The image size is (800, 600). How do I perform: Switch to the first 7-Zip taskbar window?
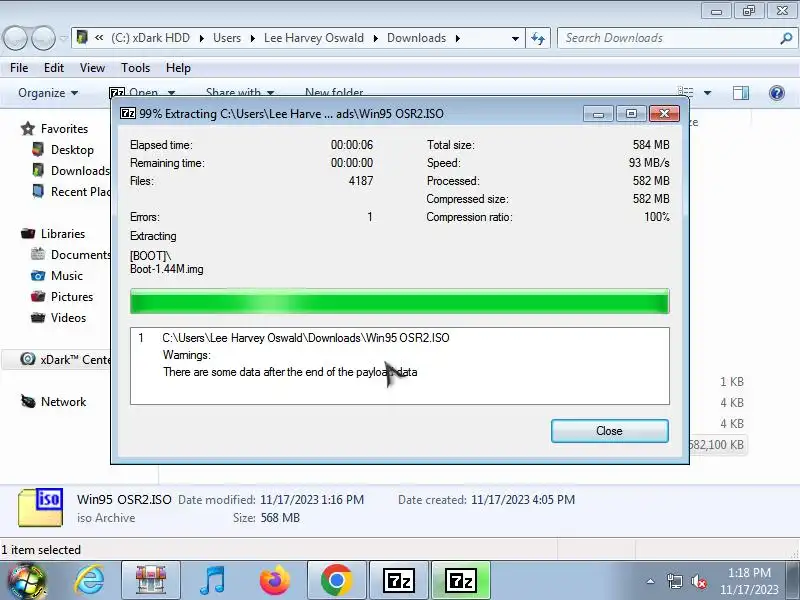[x=398, y=581]
